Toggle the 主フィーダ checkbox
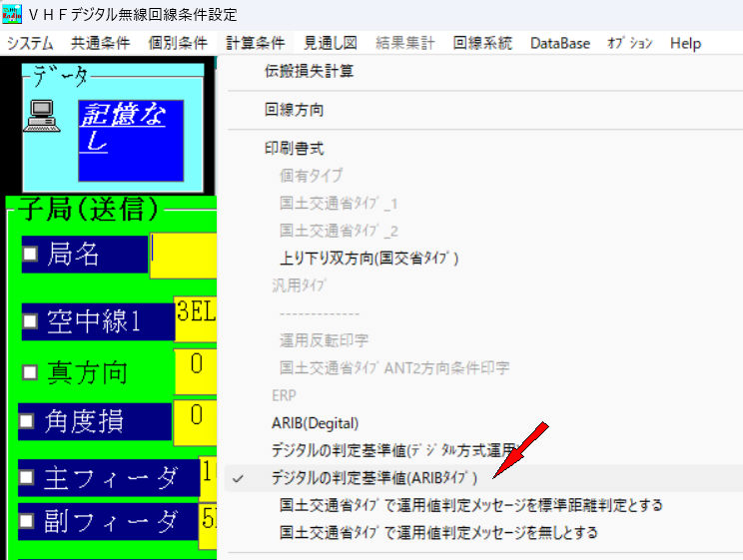Viewport: 743px width, 560px height. pos(30,478)
